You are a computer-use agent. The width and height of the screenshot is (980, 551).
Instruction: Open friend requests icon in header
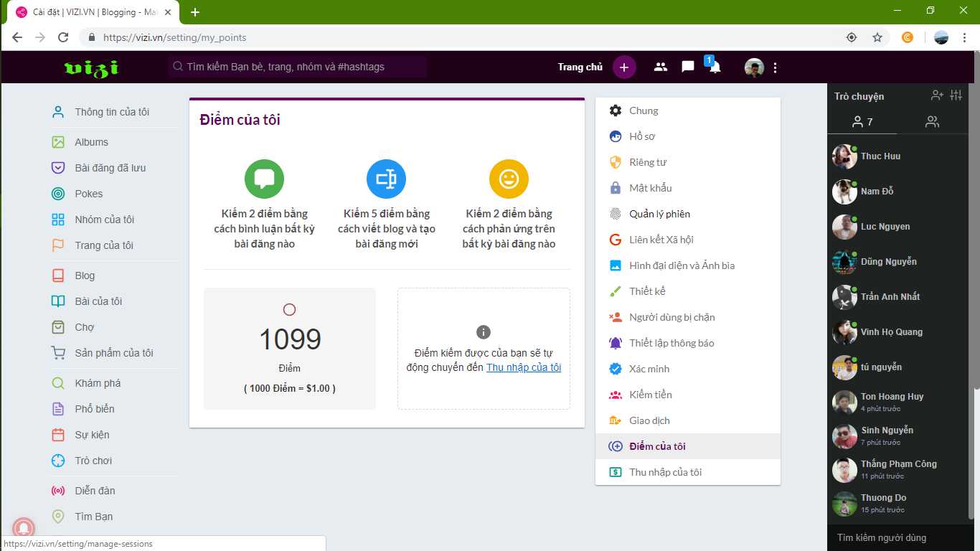click(x=661, y=67)
